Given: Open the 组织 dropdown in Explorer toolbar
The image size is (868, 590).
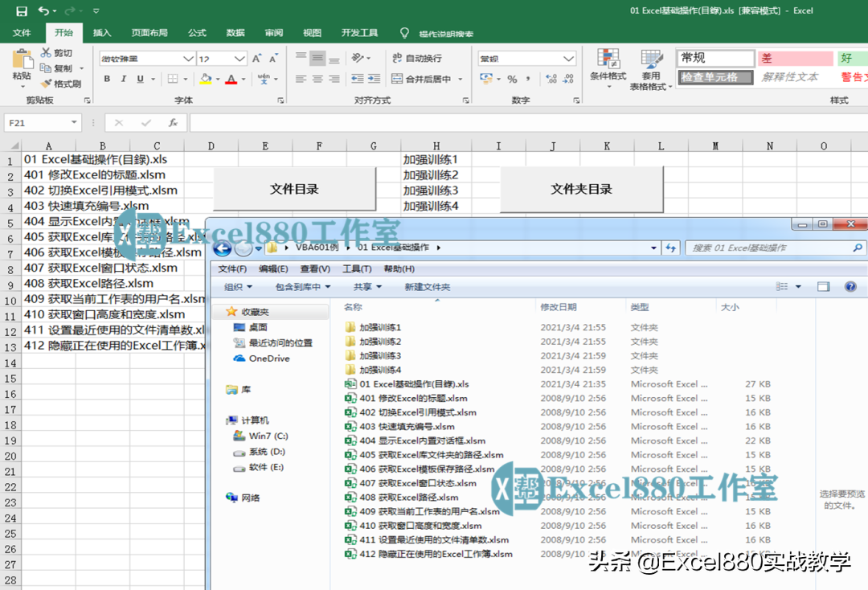Looking at the screenshot, I should (x=238, y=287).
